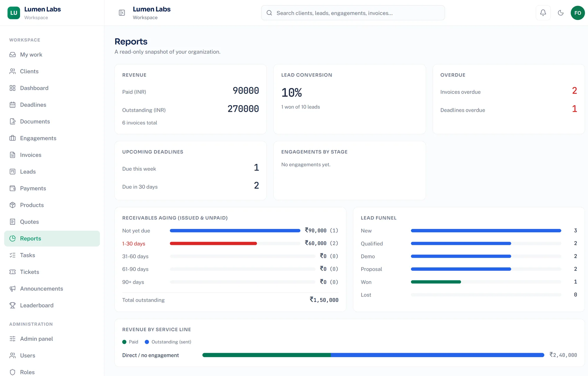
Task: Go to the Clients section
Action: [x=52, y=71]
